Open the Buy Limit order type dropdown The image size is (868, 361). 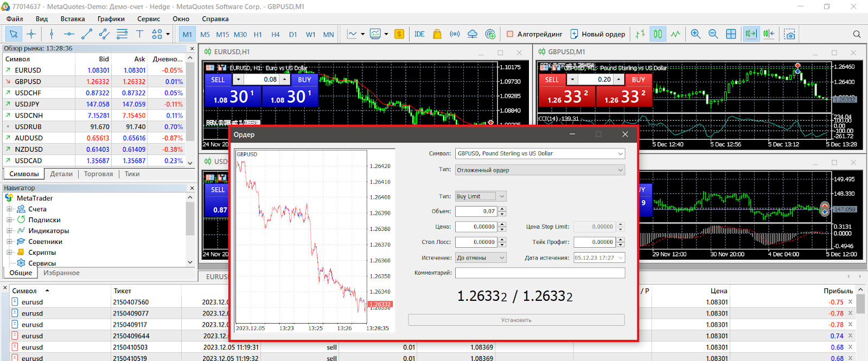(502, 196)
